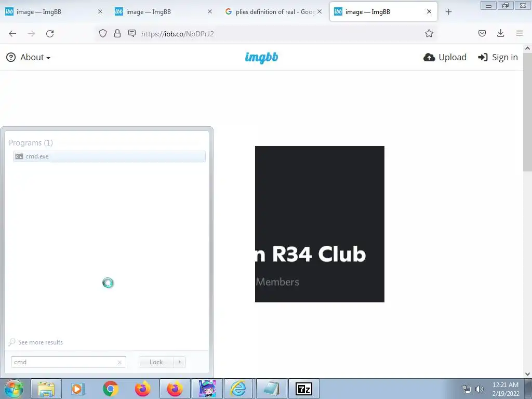Image resolution: width=532 pixels, height=399 pixels.
Task: Open a new browser tab
Action: 448,12
